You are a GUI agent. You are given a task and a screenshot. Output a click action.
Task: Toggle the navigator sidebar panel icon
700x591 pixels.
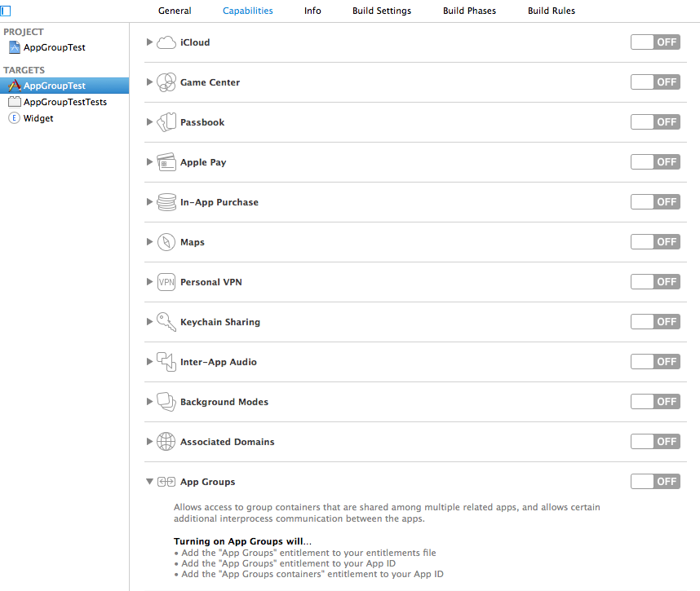pos(6,11)
